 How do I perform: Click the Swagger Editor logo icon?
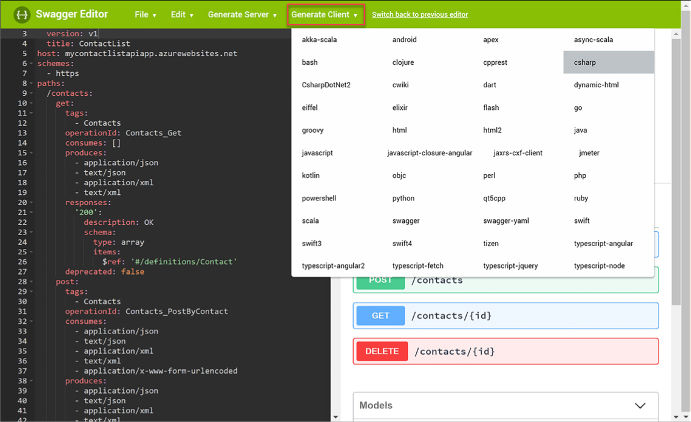(22, 15)
